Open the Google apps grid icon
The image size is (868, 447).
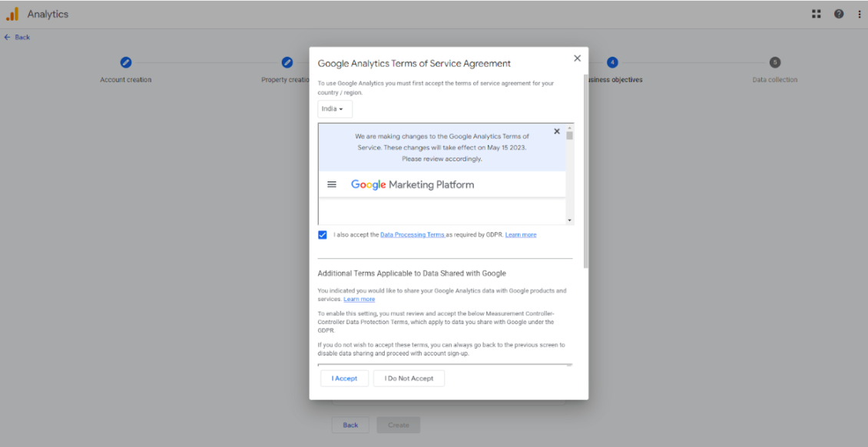click(x=816, y=14)
